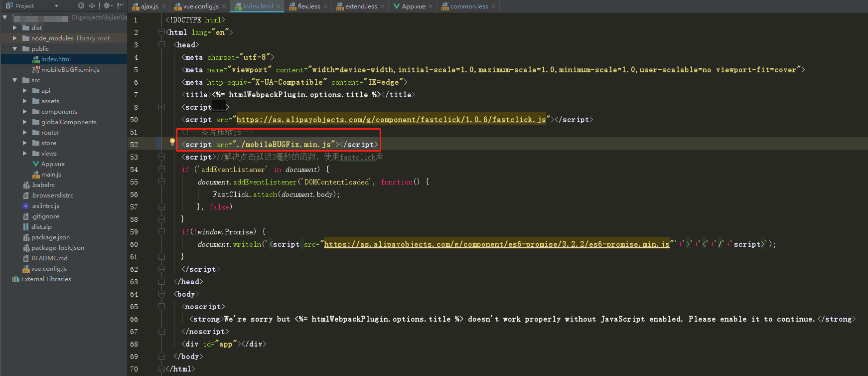This screenshot has height=376, width=868.
Task: Switch to the ajax.js tab
Action: [149, 6]
